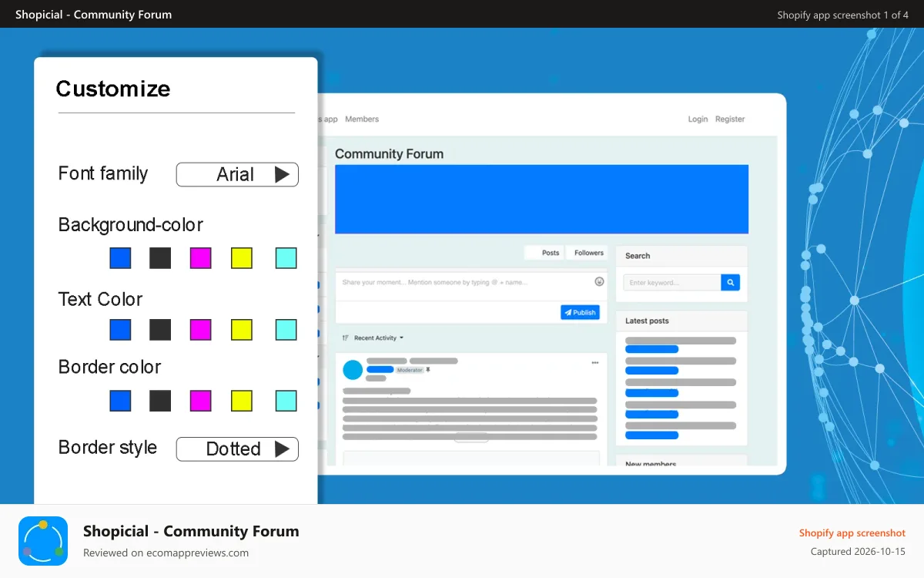Open the emoji picker icon
Viewport: 924px width, 578px height.
coord(600,282)
